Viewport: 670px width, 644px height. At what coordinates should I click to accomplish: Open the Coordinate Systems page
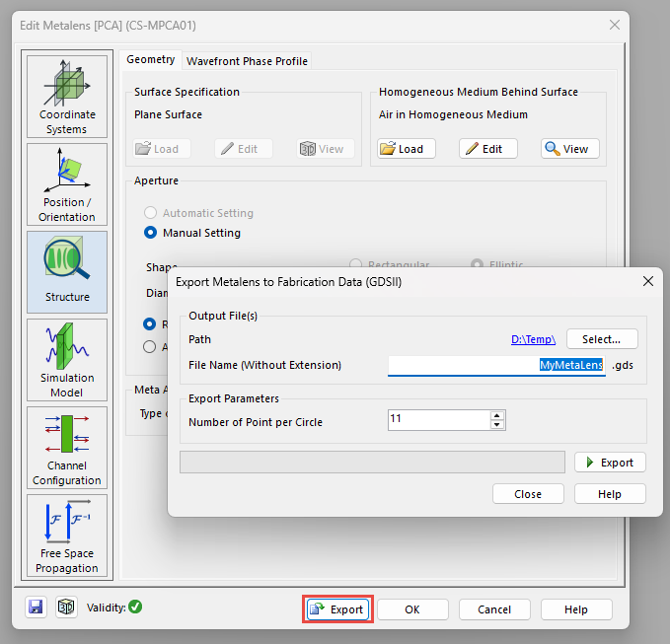coord(67,96)
